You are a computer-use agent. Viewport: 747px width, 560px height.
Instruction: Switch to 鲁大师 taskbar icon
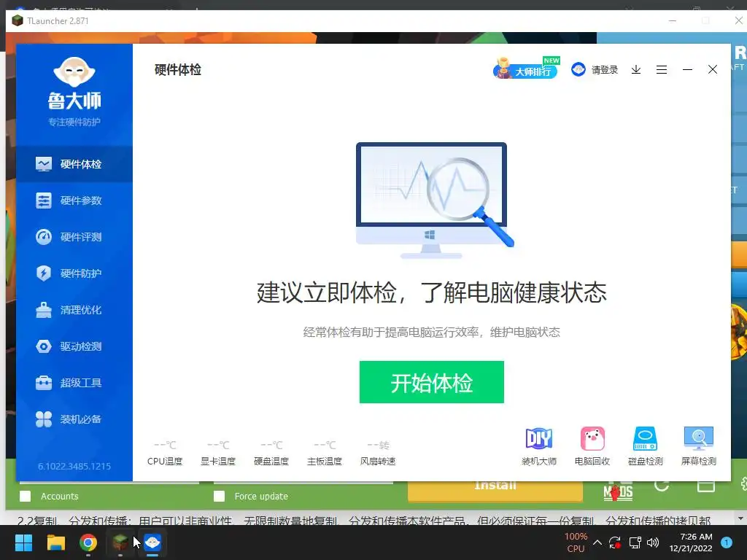tap(152, 542)
